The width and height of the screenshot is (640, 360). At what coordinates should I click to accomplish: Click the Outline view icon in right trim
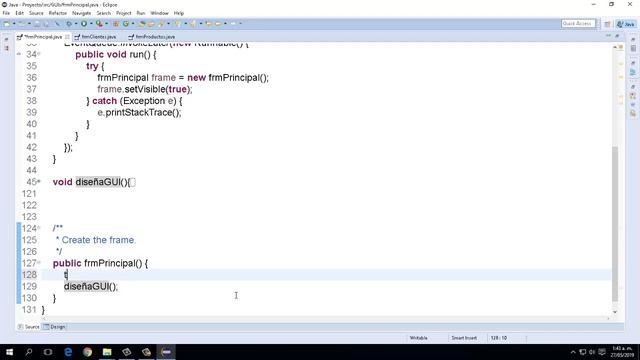(633, 72)
